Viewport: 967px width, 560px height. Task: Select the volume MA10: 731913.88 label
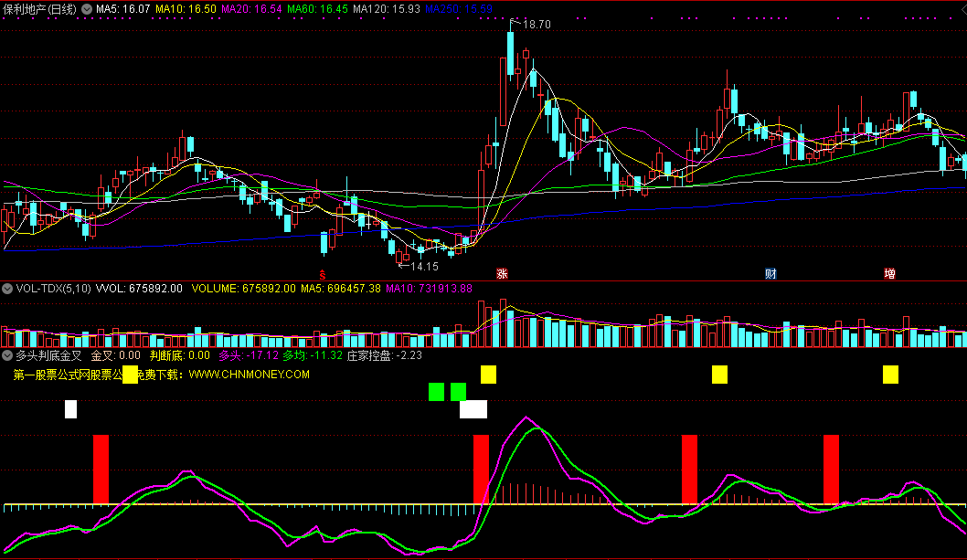430,289
